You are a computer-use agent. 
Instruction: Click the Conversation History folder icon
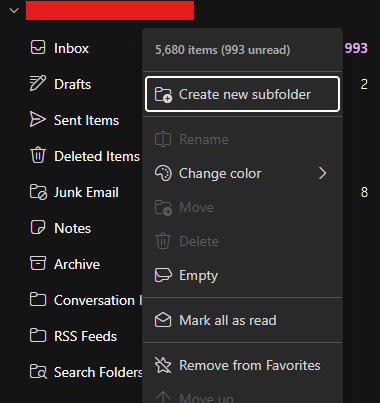coord(38,299)
